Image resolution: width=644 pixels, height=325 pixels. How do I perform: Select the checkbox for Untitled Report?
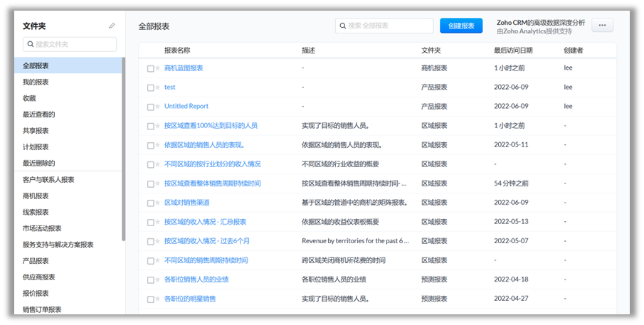coord(150,107)
